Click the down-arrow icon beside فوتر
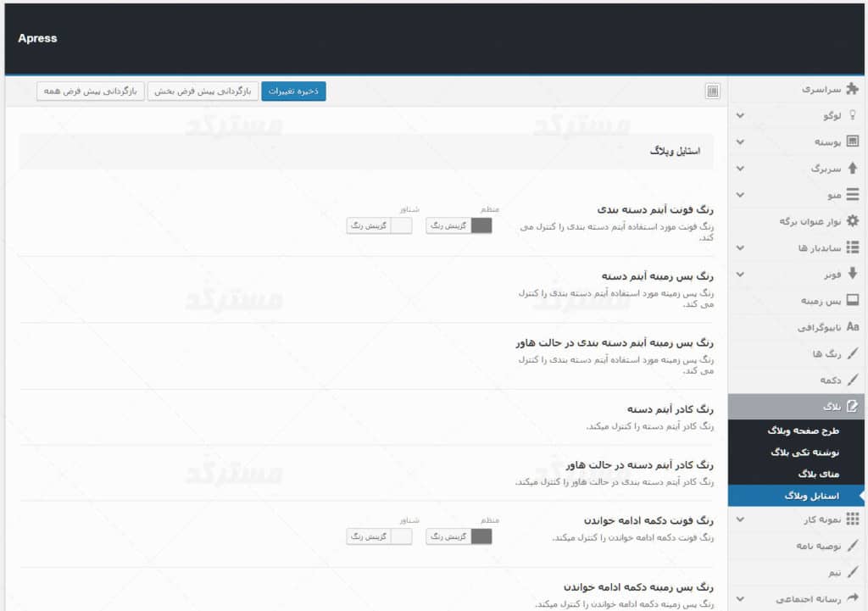The width and height of the screenshot is (868, 611). pos(853,274)
